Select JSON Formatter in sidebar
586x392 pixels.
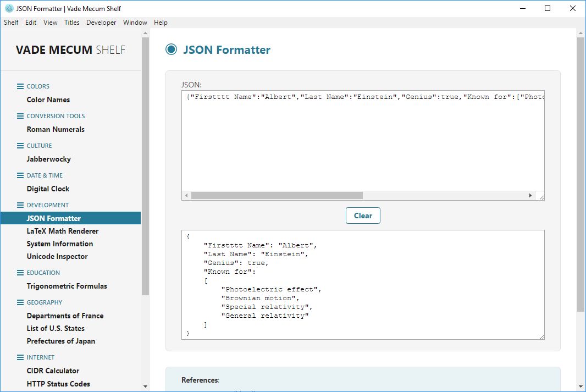[70, 218]
